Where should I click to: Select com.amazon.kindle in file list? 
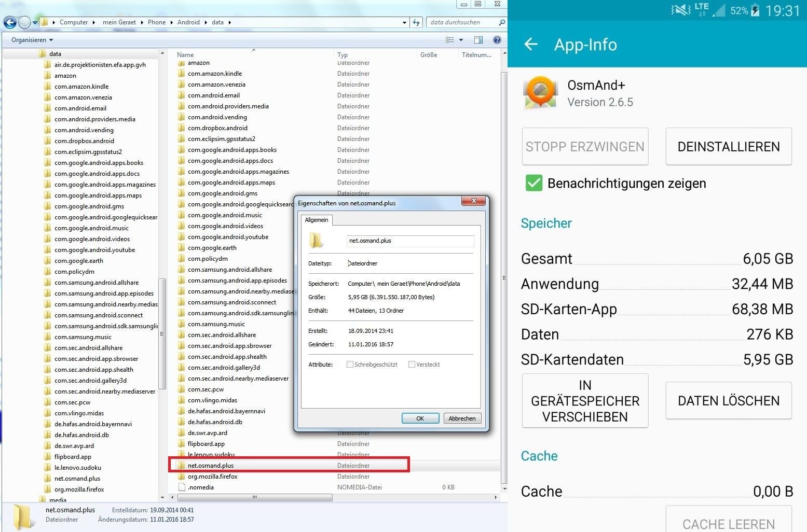[215, 74]
